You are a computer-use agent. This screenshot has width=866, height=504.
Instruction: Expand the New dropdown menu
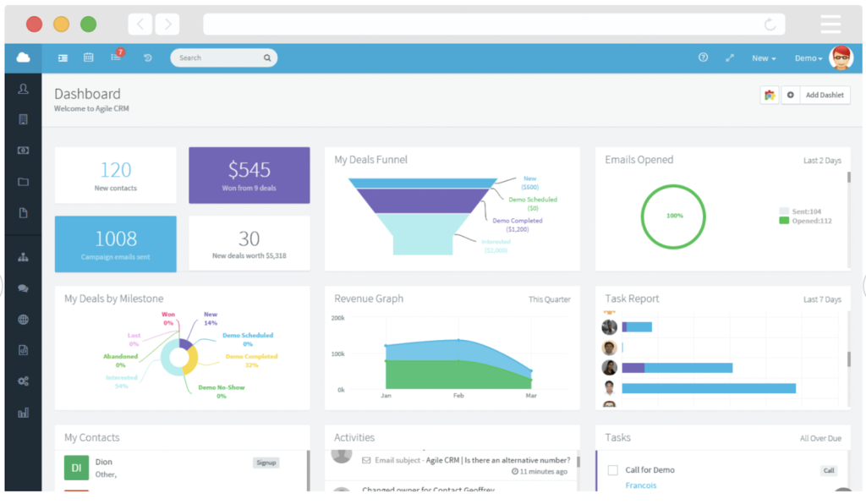[x=764, y=58]
